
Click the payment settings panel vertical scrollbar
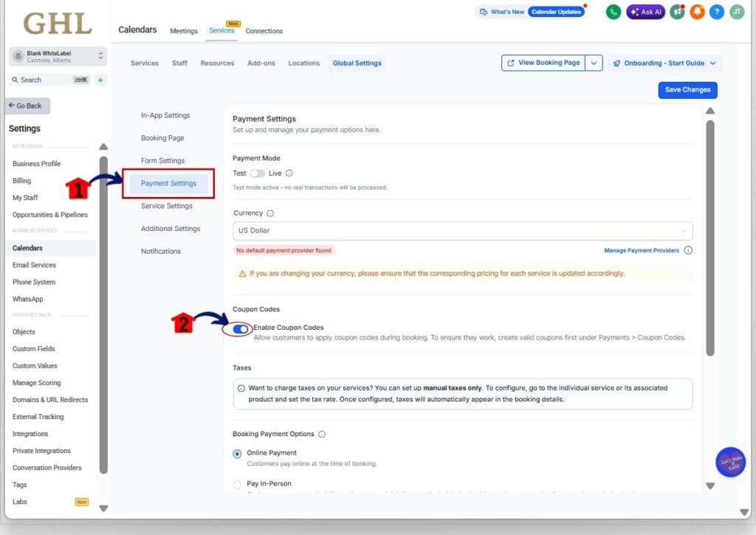pos(710,236)
